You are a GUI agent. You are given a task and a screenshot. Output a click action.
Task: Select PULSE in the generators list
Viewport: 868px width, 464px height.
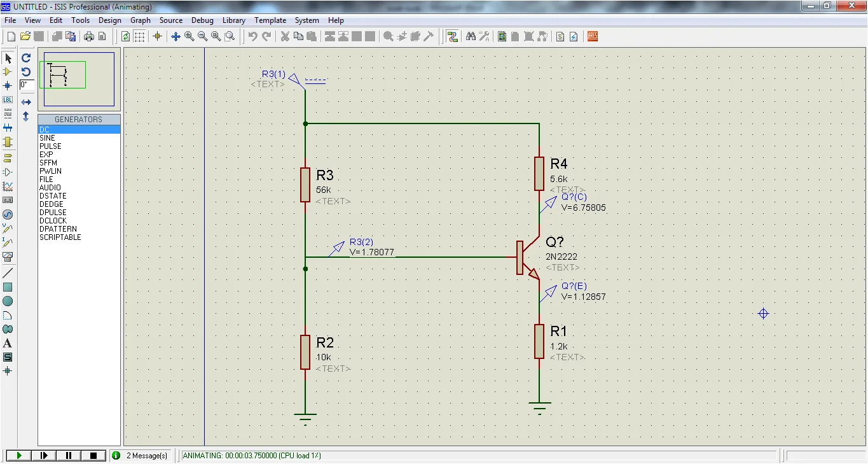[79, 146]
